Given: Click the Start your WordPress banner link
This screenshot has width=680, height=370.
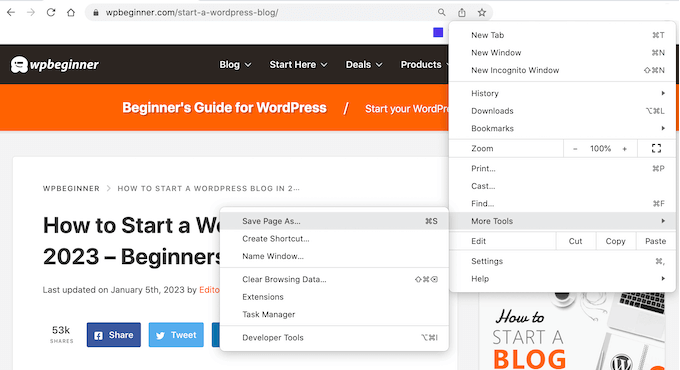Looking at the screenshot, I should tap(407, 109).
